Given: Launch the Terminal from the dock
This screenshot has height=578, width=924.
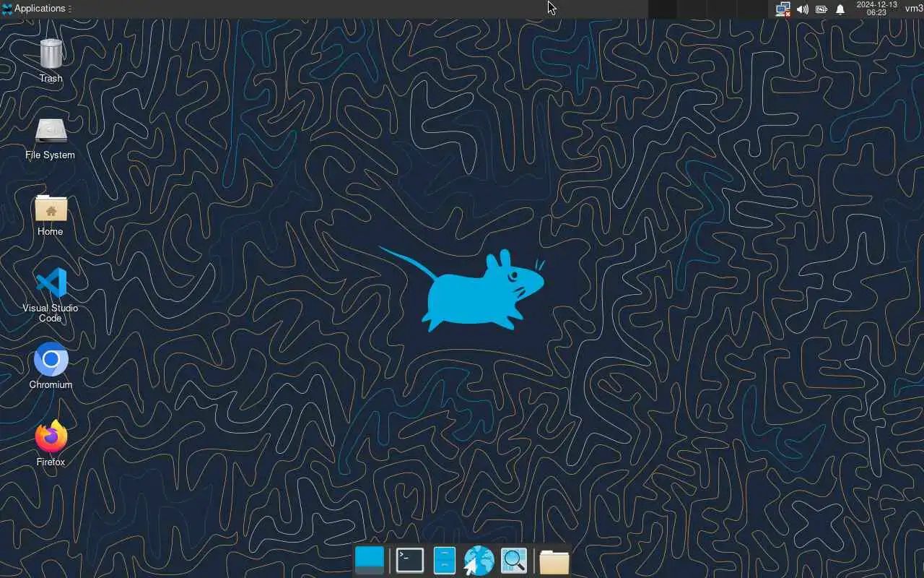Looking at the screenshot, I should [410, 561].
